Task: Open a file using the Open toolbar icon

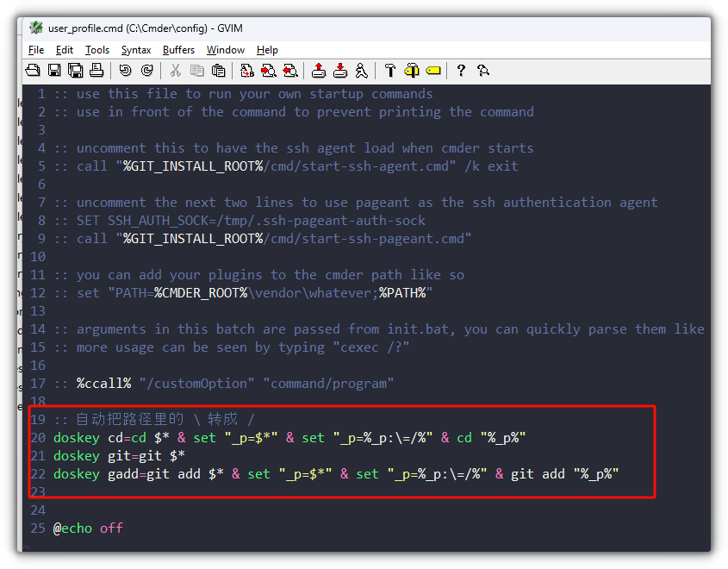Action: pos(33,70)
